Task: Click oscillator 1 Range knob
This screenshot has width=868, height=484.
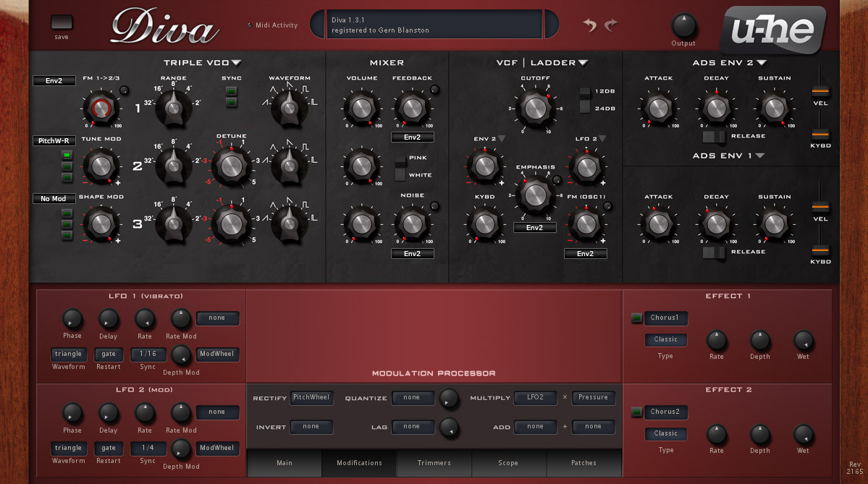Action: pos(173,108)
